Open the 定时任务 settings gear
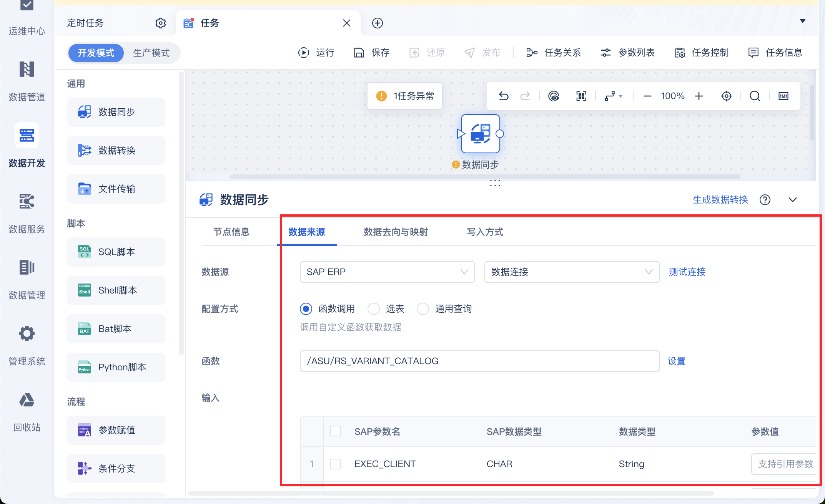This screenshot has width=825, height=504. pos(160,23)
